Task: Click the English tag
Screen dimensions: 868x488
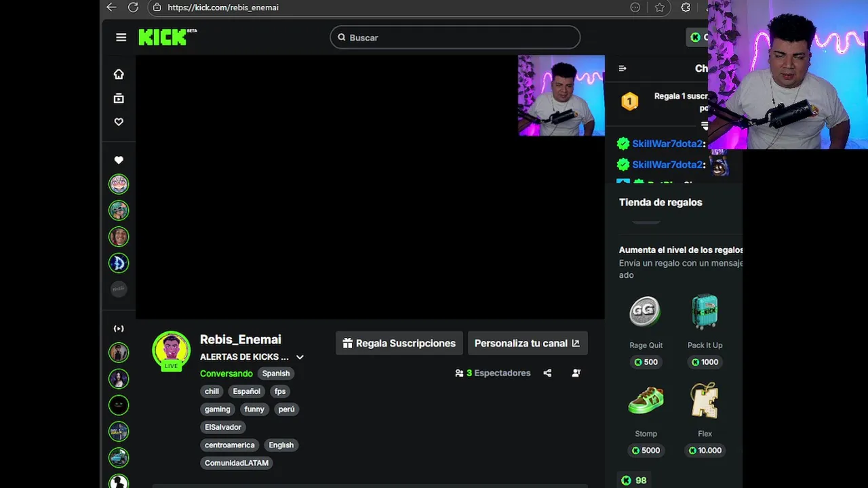Action: pyautogui.click(x=281, y=445)
